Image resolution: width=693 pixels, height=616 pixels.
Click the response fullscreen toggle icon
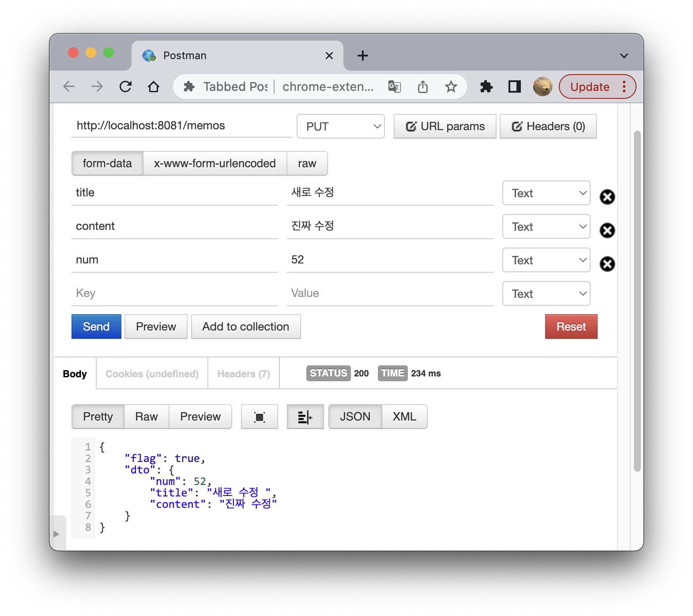pos(260,417)
